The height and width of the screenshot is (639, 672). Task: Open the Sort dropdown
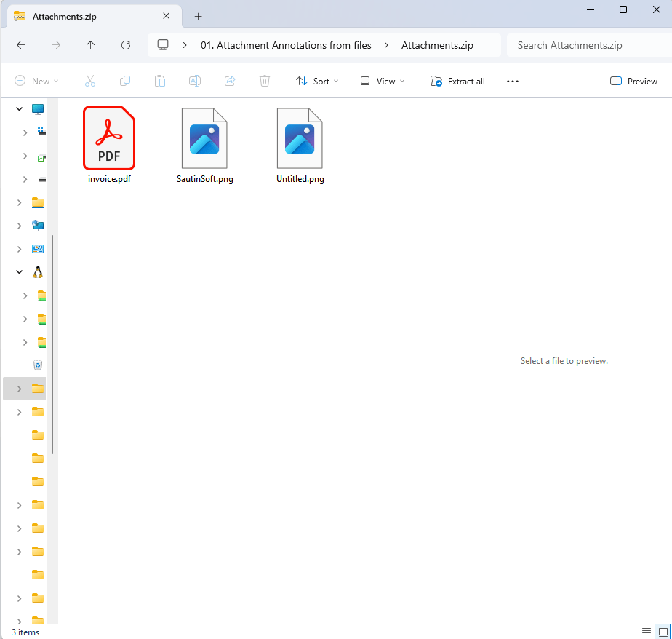[317, 81]
